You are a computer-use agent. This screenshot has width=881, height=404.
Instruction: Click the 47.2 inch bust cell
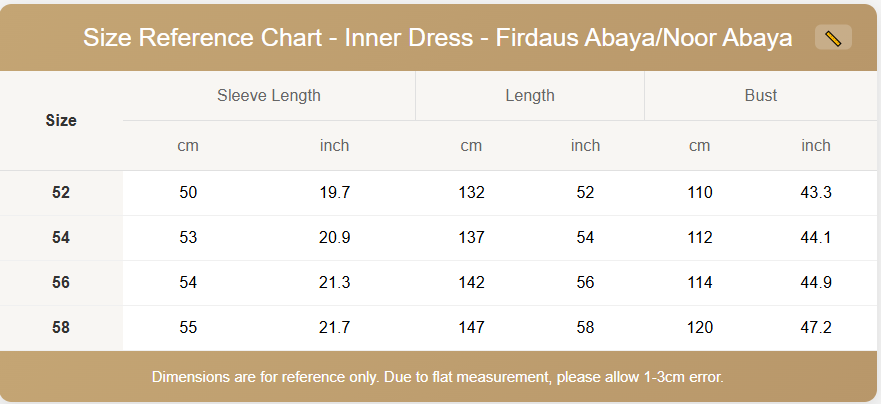816,327
